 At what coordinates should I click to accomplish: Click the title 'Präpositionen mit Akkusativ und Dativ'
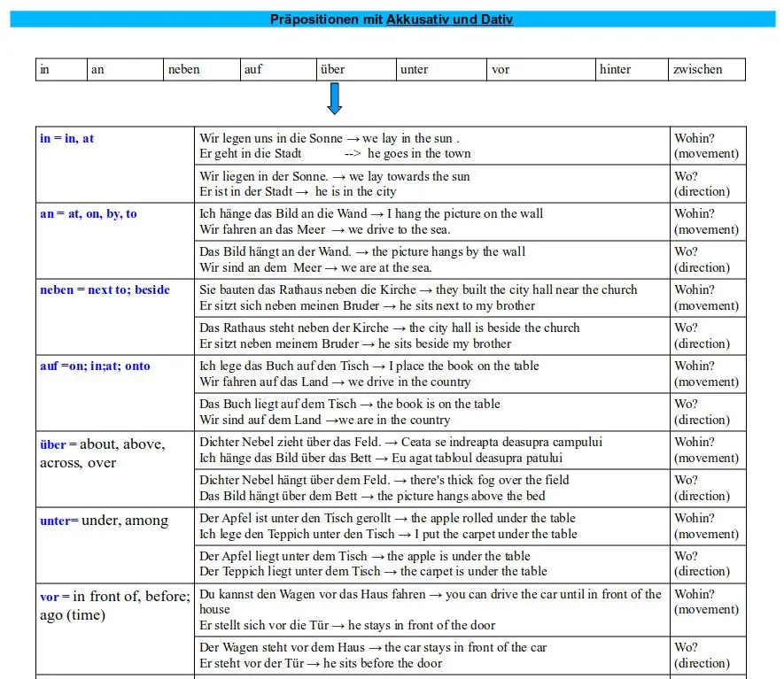pos(392,19)
